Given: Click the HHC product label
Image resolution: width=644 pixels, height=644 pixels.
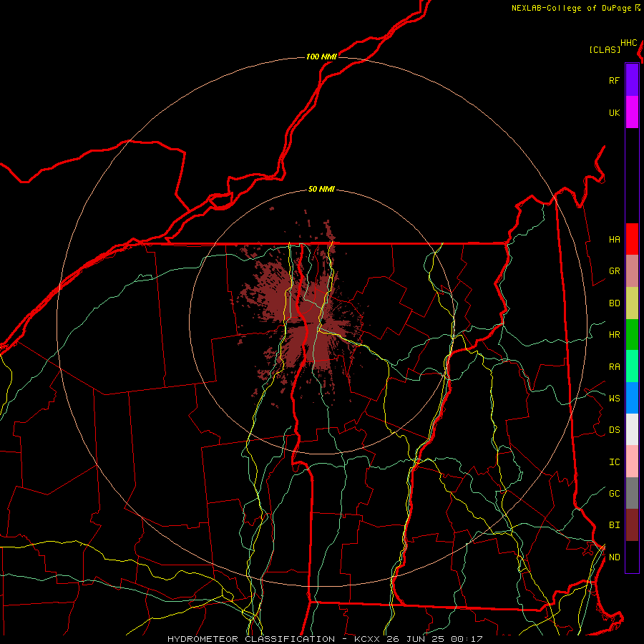Looking at the screenshot, I should (x=628, y=43).
